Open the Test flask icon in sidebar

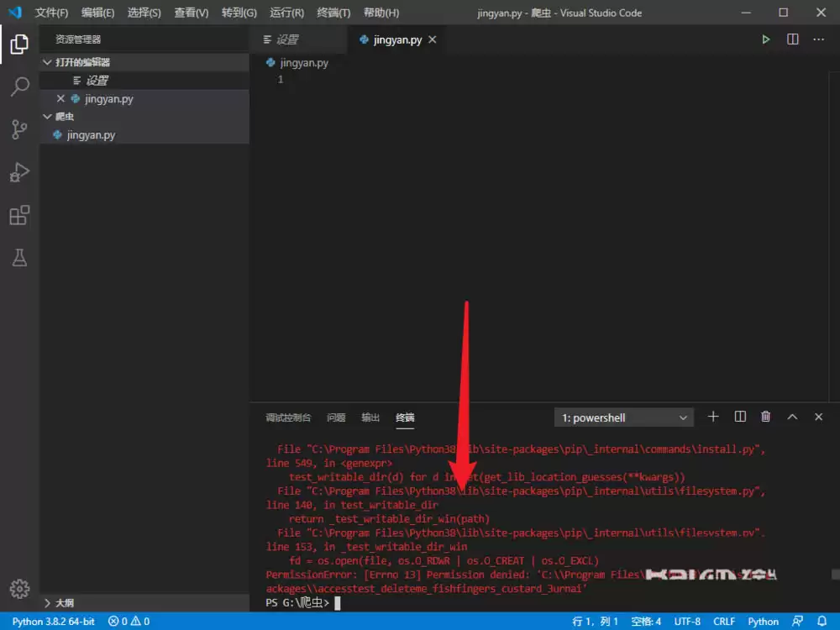pyautogui.click(x=19, y=258)
